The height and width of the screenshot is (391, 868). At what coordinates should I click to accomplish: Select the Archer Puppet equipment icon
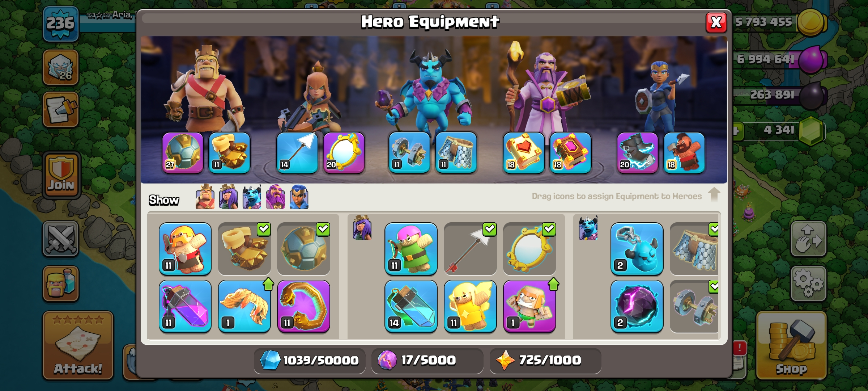tap(411, 249)
